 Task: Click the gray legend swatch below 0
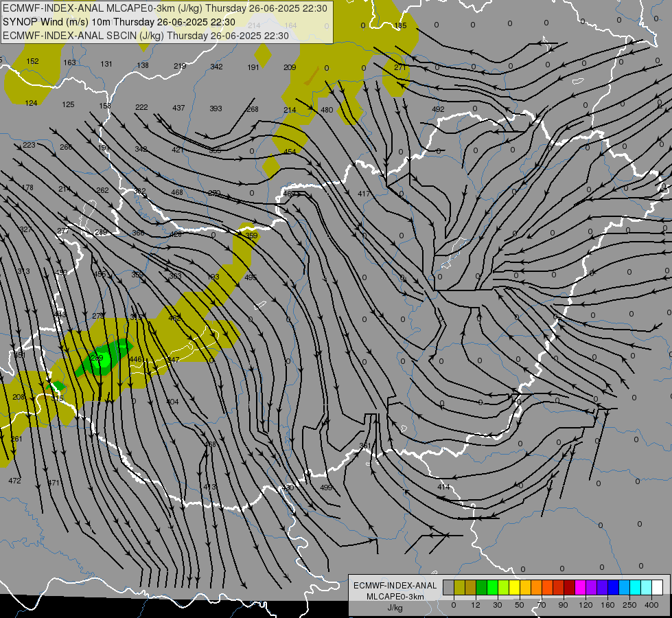click(x=448, y=588)
